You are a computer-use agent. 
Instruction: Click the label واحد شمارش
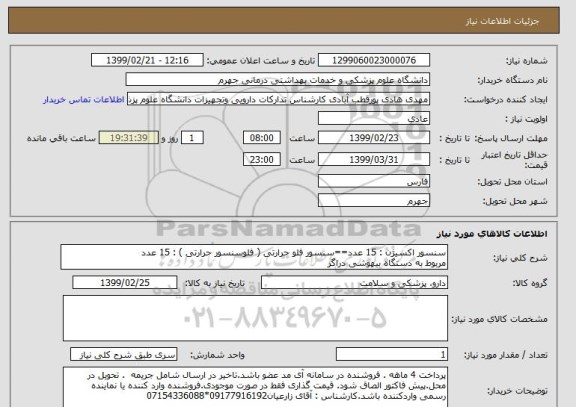point(217,355)
